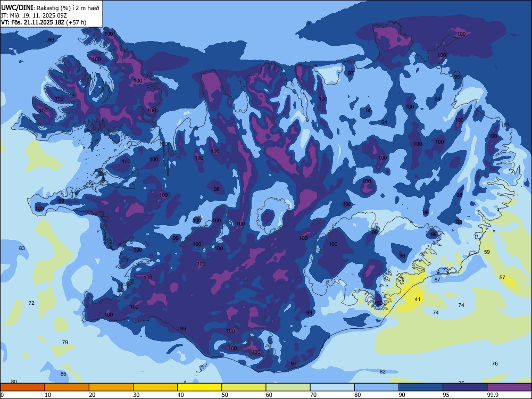Click the legend label '10'

pos(48,395)
